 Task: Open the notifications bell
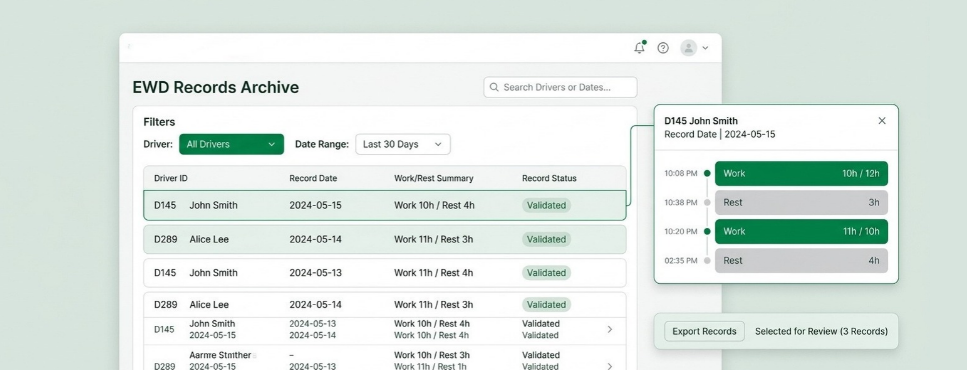pos(640,47)
